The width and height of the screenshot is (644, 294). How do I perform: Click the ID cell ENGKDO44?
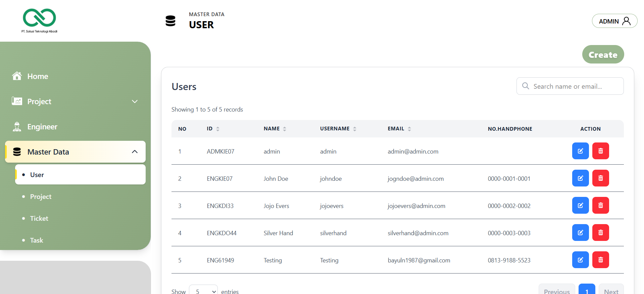point(221,233)
